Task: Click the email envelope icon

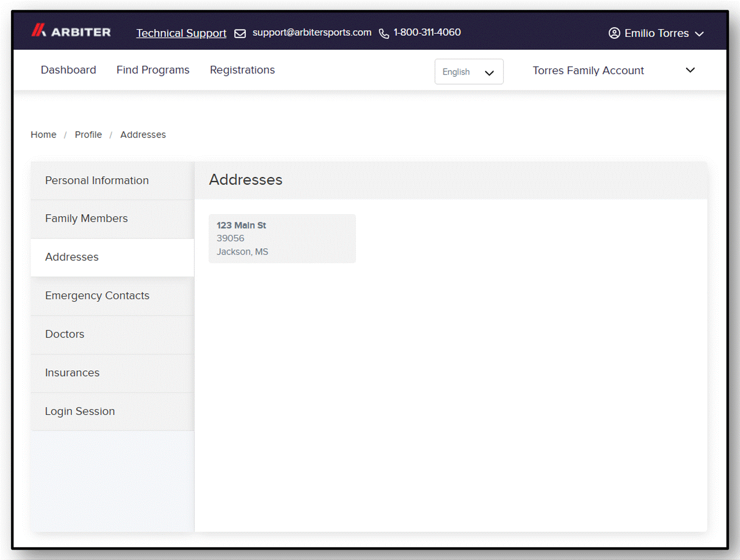Action: (240, 34)
